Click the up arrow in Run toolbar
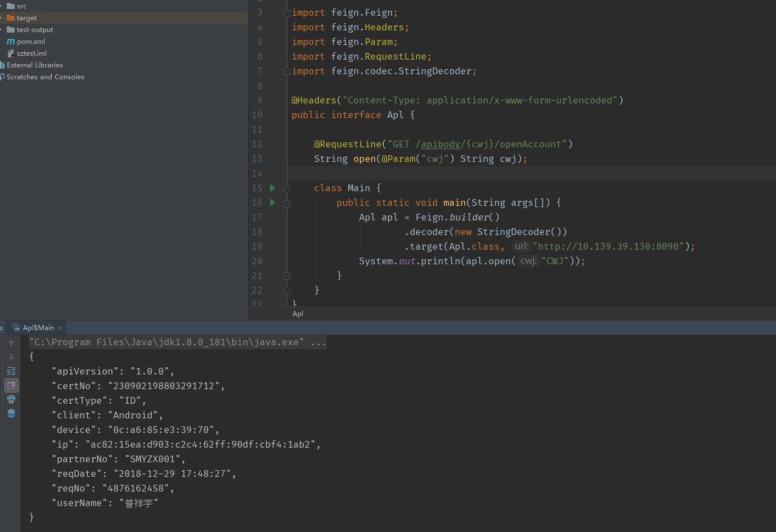Screen dimensions: 776x532 pyautogui.click(x=11, y=343)
